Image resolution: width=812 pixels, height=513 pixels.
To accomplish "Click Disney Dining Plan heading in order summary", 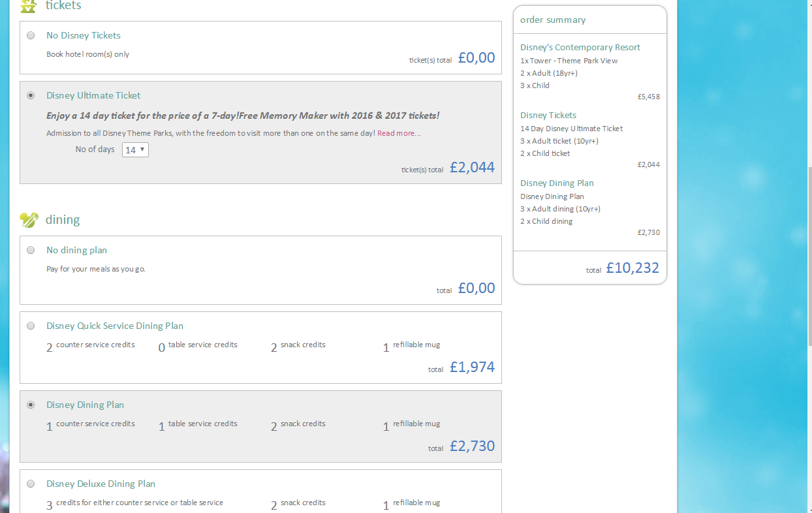I will click(x=557, y=183).
